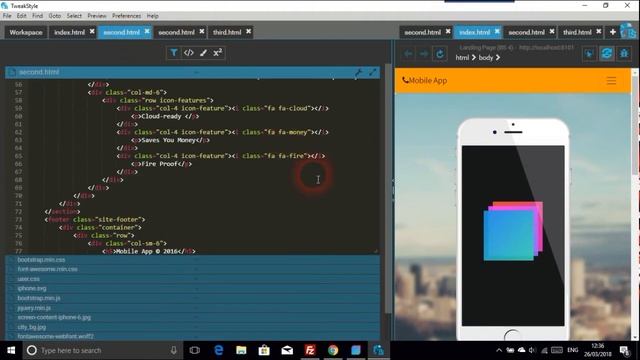This screenshot has height=360, width=640.
Task: Expand the city_bg.jpg panel
Action: [x=193, y=327]
